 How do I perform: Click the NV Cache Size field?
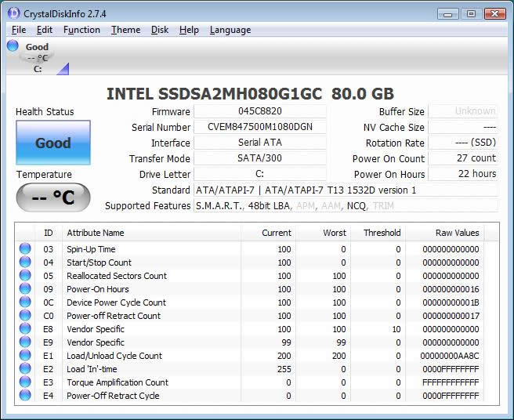464,127
